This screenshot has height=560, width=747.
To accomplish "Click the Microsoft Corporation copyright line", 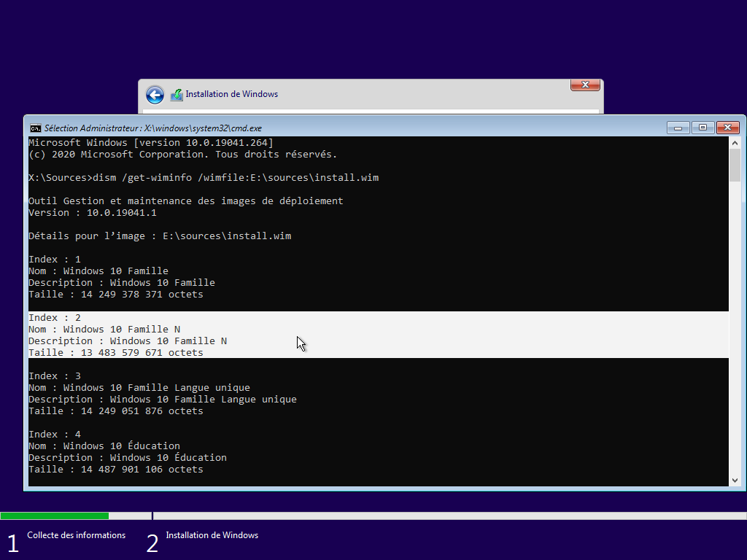I will [x=183, y=155].
